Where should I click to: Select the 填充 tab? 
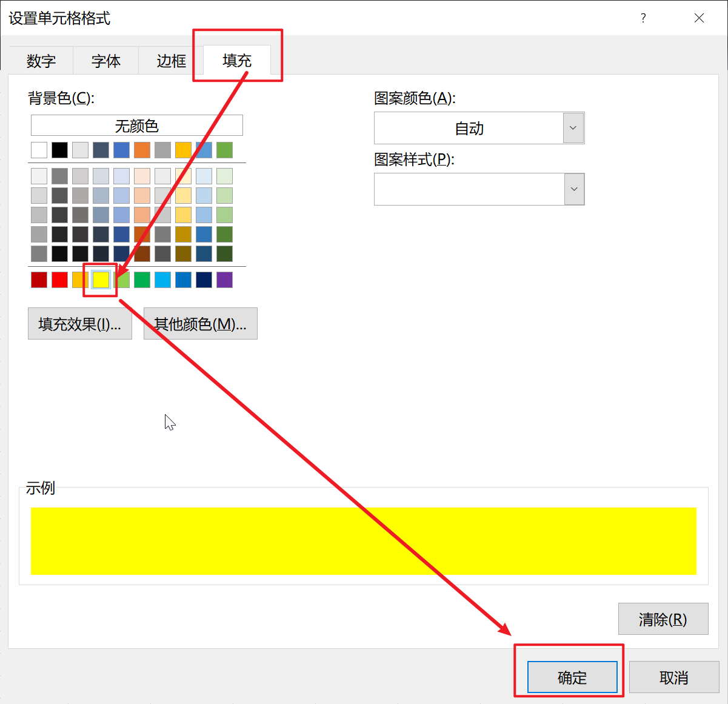[x=237, y=60]
